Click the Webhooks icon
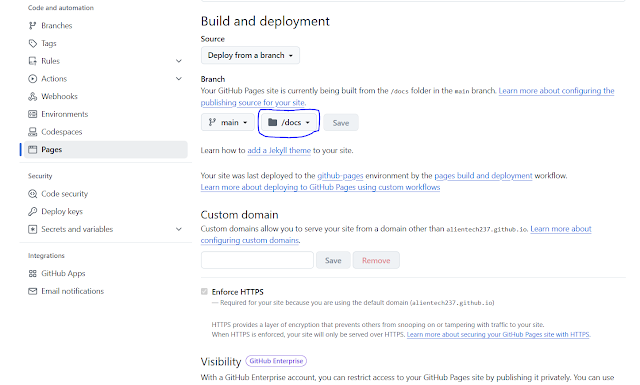The image size is (640, 385). [32, 96]
